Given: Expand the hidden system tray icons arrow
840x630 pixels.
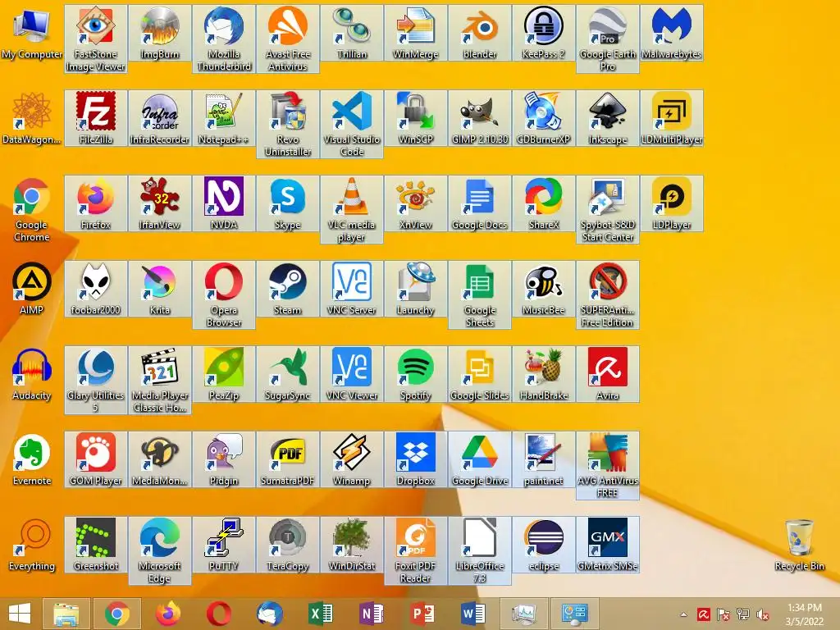Looking at the screenshot, I should [683, 614].
